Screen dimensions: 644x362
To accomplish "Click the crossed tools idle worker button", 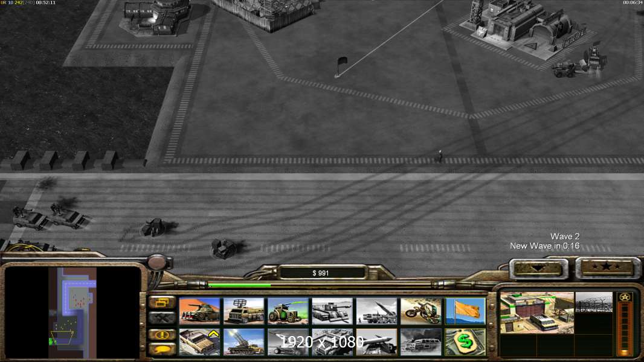I will pos(163,318).
